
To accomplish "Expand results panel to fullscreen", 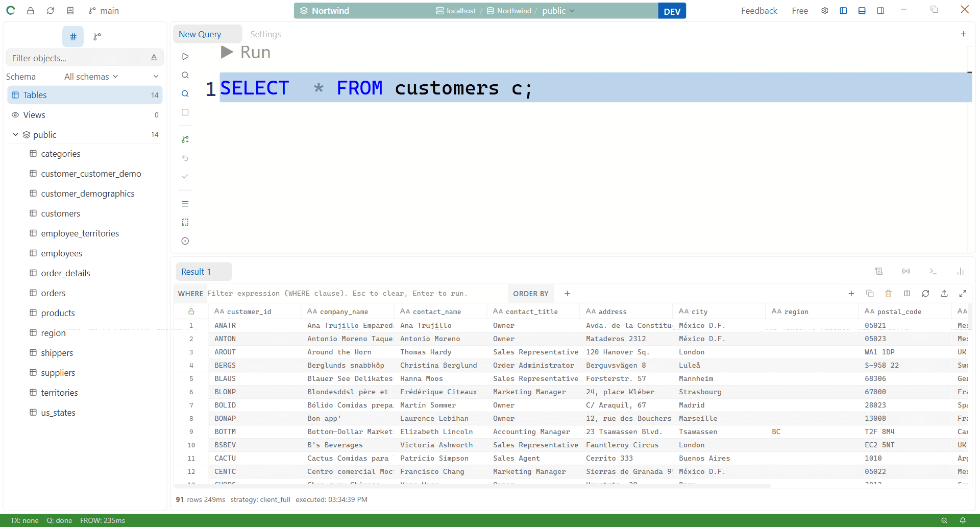I will pos(963,294).
